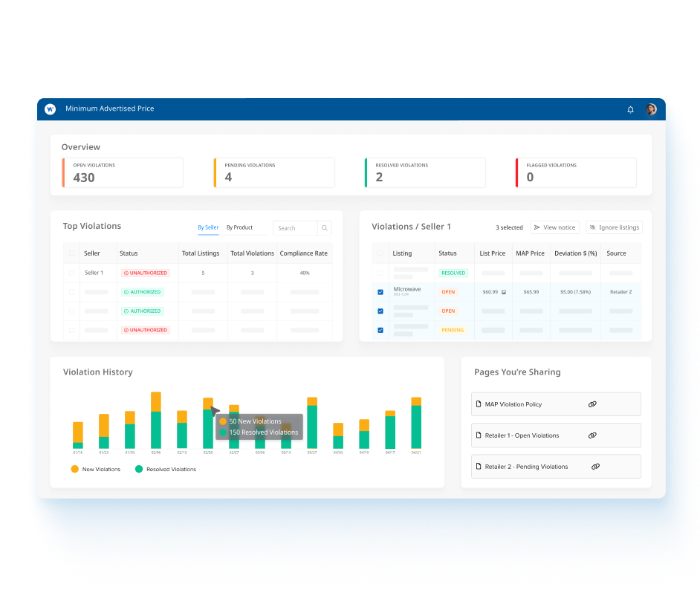Check the RESOLVED listing row checkbox

pyautogui.click(x=380, y=273)
